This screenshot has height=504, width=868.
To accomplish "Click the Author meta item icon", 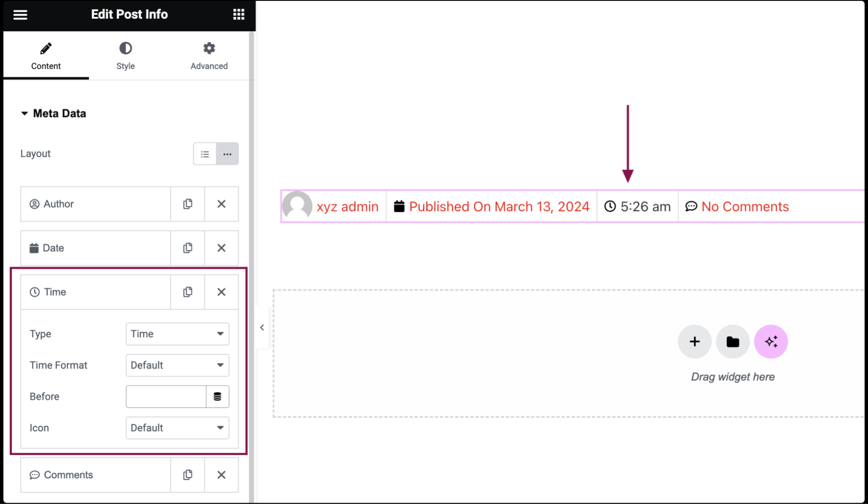I will coord(34,204).
